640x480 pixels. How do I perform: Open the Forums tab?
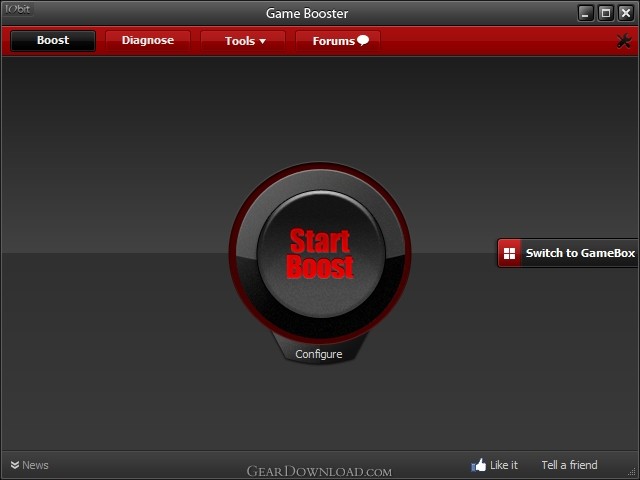click(x=338, y=41)
